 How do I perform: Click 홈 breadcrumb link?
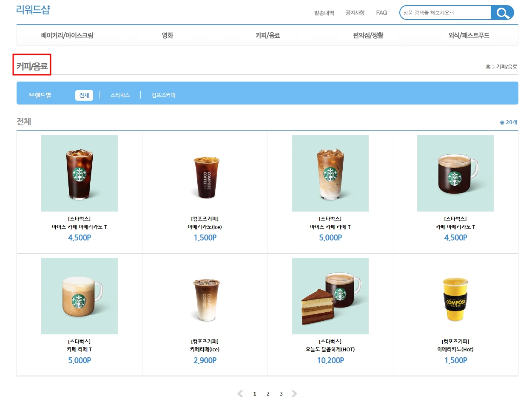[x=488, y=67]
